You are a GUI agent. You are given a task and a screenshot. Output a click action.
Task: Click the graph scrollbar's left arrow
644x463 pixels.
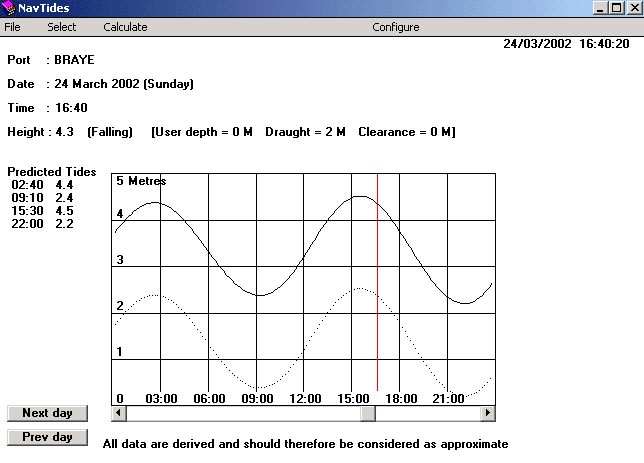(x=118, y=412)
